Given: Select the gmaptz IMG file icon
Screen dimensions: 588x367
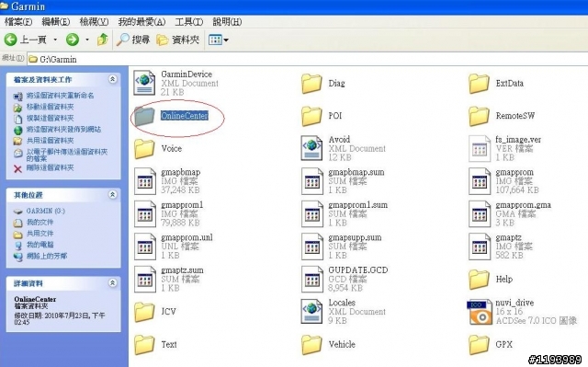Looking at the screenshot, I should point(480,247).
